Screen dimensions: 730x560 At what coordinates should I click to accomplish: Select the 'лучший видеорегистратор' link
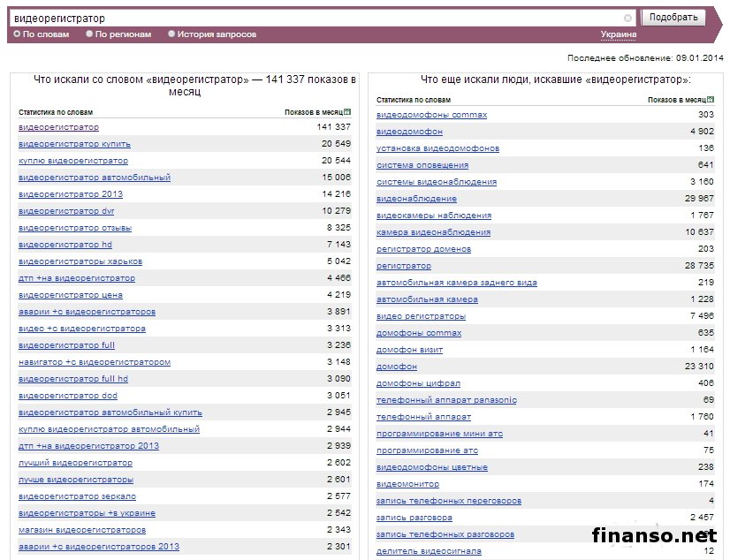click(75, 463)
